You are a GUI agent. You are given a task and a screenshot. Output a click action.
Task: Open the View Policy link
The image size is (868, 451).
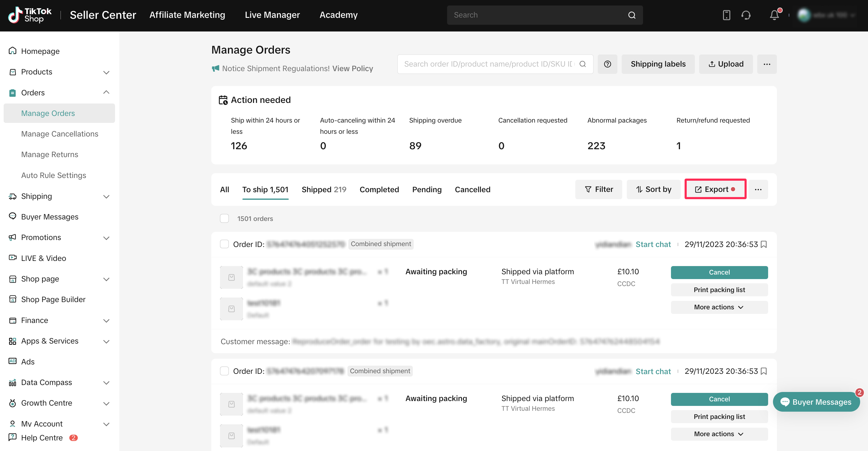353,68
